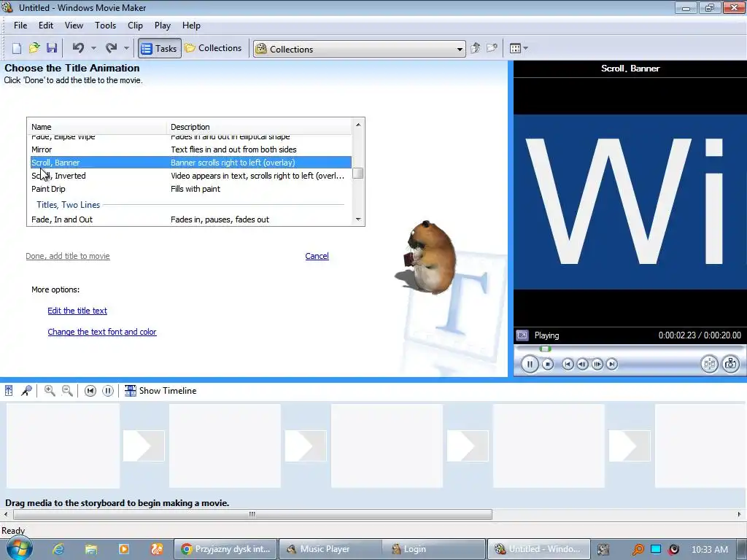Pause the storyboard playback
Viewport: 747px width, 560px height.
pyautogui.click(x=108, y=391)
